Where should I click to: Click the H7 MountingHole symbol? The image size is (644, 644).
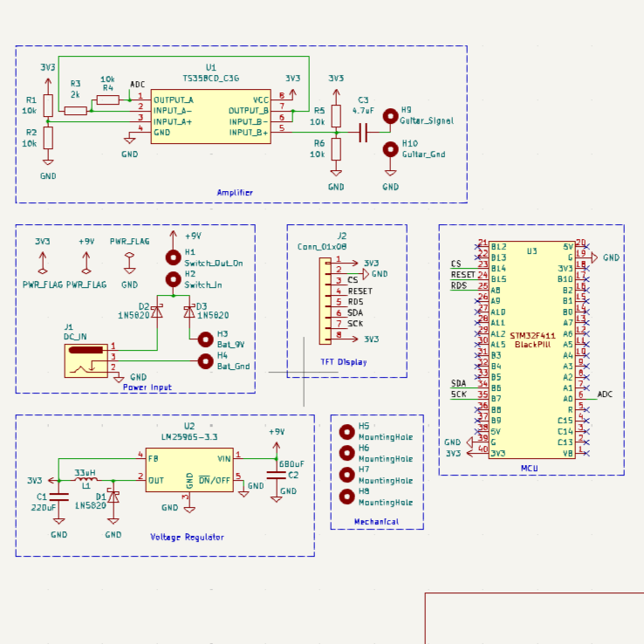tap(347, 475)
